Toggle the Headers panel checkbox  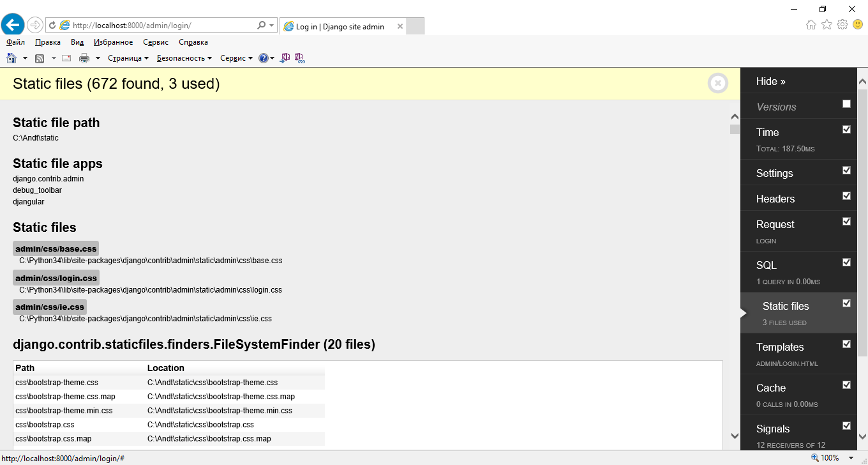click(846, 196)
